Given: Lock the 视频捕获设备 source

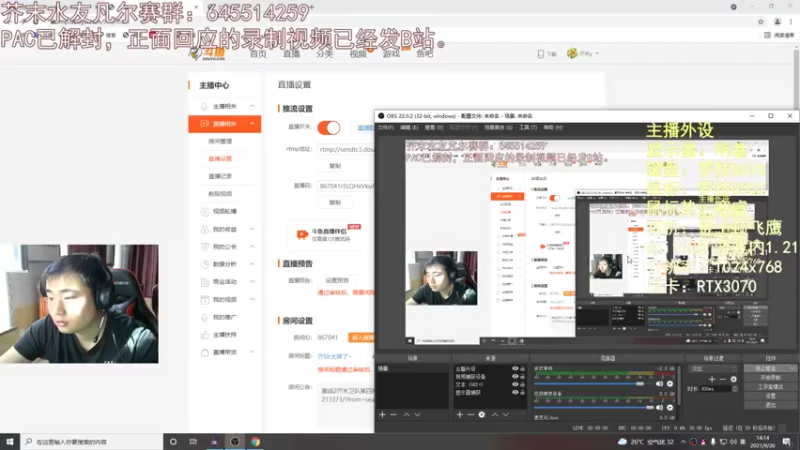Looking at the screenshot, I should [x=522, y=377].
